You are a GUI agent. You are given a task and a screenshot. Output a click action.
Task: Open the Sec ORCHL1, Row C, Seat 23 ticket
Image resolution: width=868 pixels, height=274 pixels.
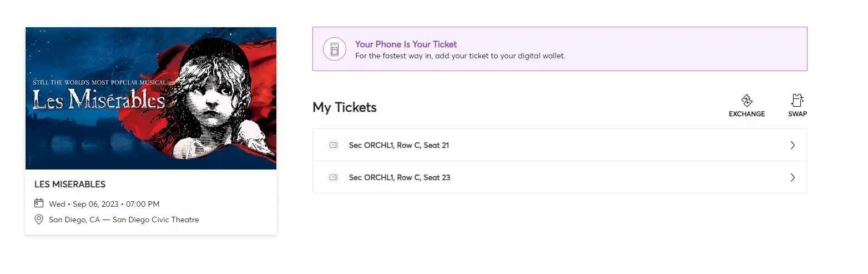click(x=398, y=177)
